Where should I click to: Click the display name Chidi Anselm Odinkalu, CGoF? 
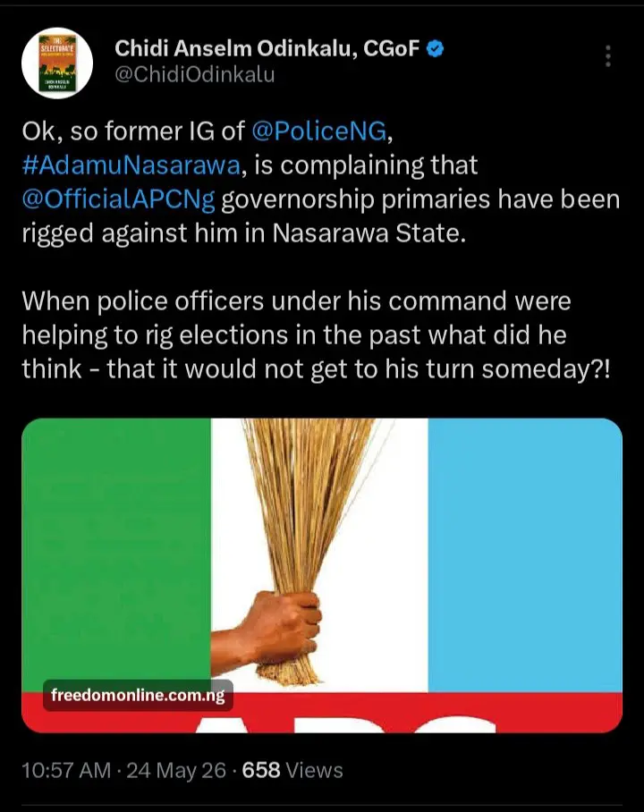click(x=267, y=48)
